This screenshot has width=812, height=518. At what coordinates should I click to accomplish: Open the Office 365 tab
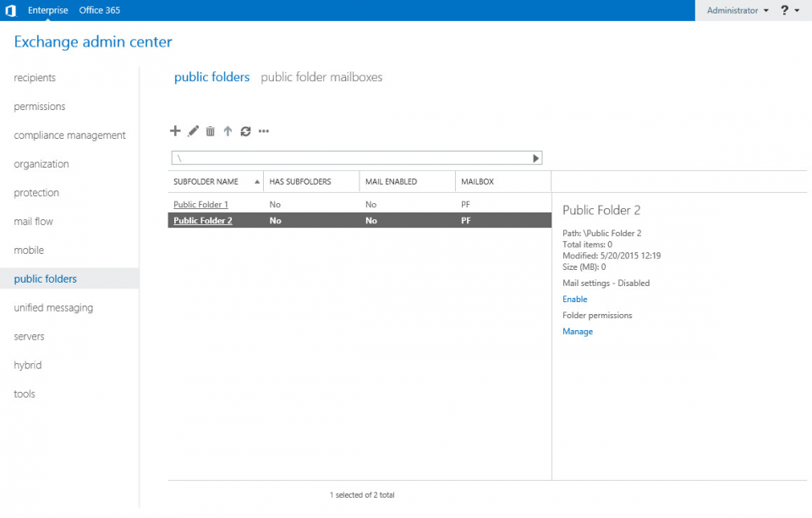[99, 10]
